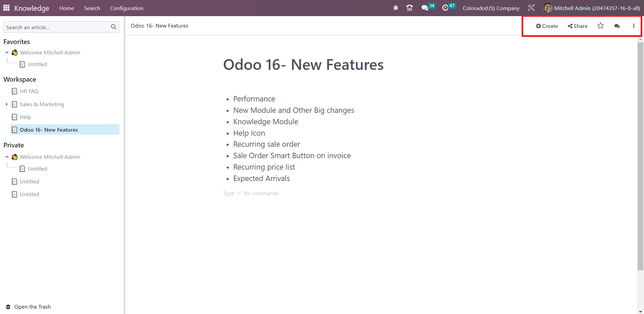Click the Sales & Marketing page icon
This screenshot has width=644, height=314.
tap(14, 104)
